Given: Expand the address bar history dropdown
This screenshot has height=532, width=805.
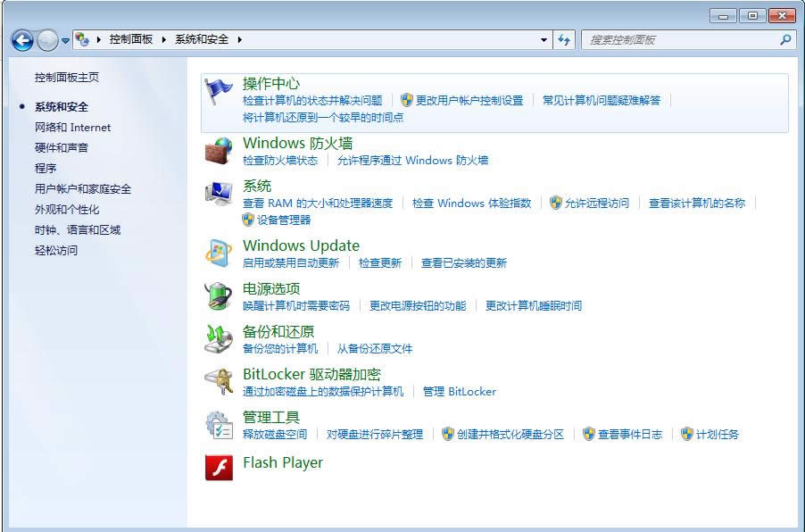Looking at the screenshot, I should click(544, 40).
